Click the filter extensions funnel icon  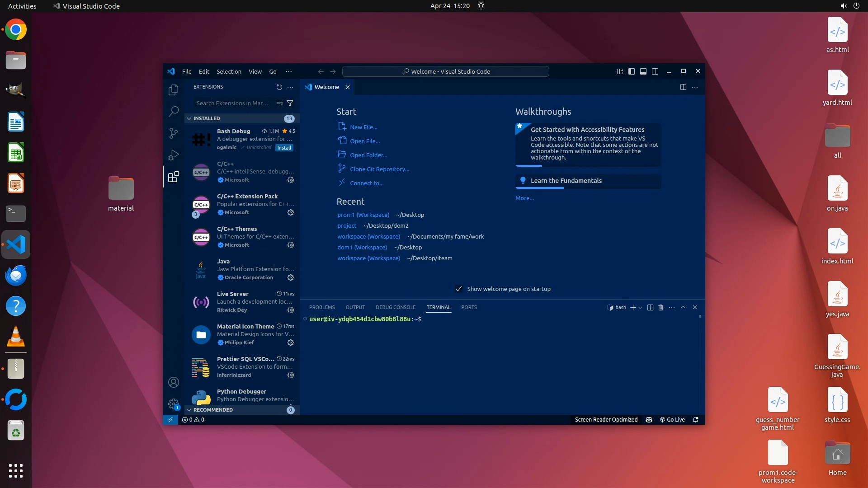pyautogui.click(x=290, y=103)
